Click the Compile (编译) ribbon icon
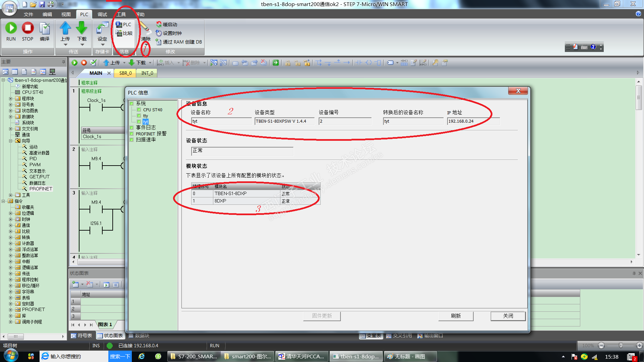This screenshot has width=644, height=362. [x=45, y=29]
